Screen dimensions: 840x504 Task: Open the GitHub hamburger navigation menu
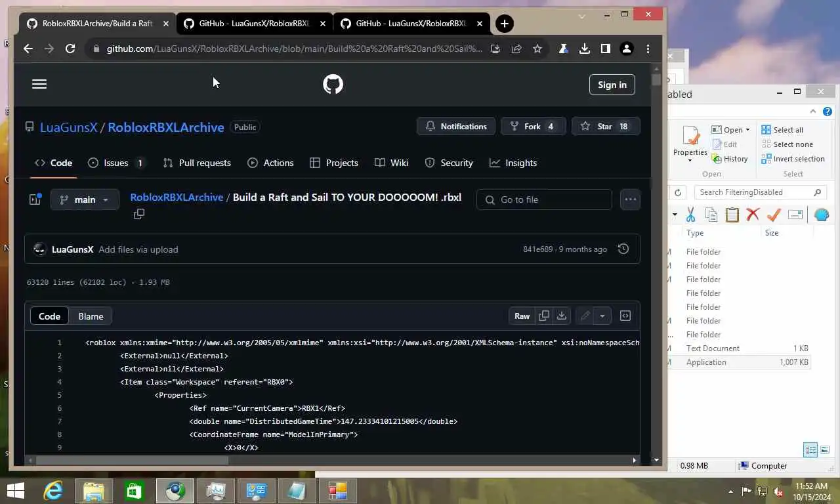pos(39,84)
